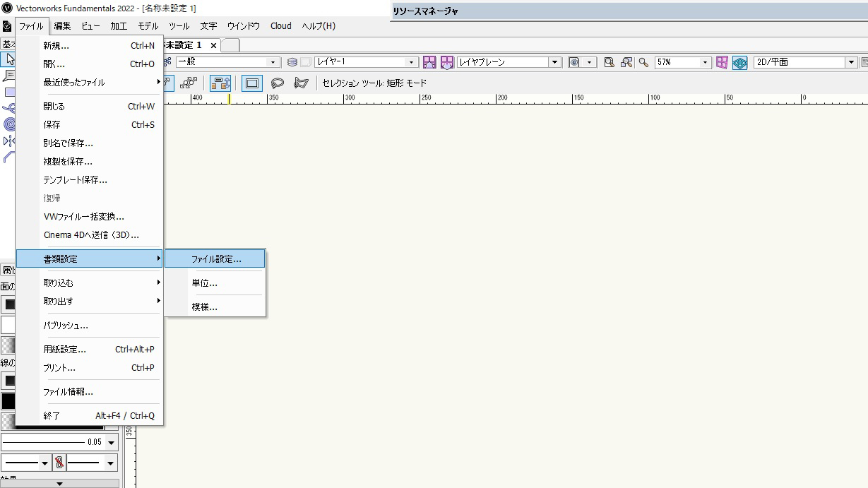Open the 取り出す export submenu
The height and width of the screenshot is (488, 868).
coord(90,302)
